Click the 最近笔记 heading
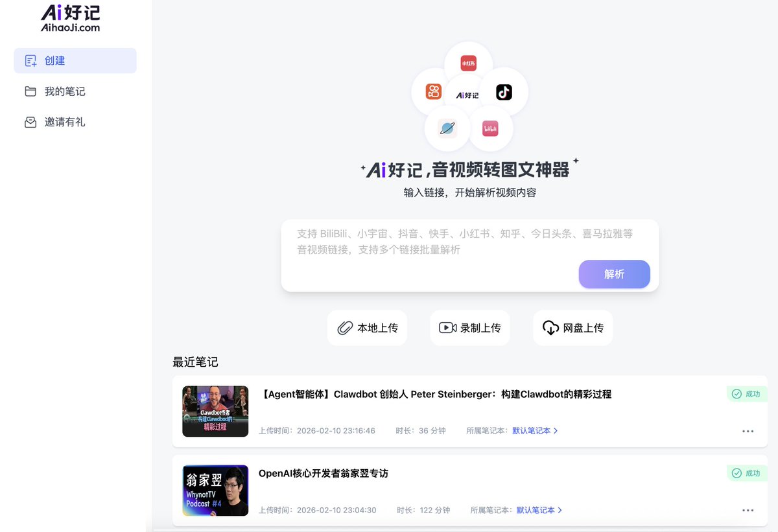The width and height of the screenshot is (778, 532). tap(195, 362)
